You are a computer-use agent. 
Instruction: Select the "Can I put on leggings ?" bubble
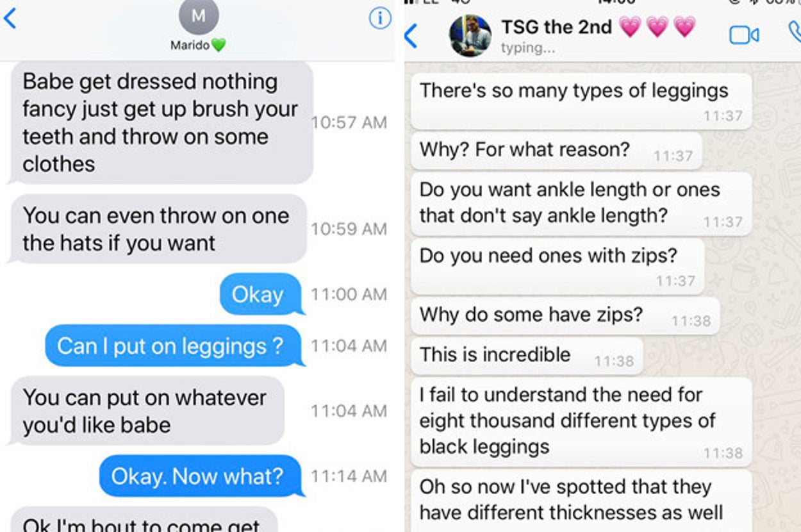[173, 346]
